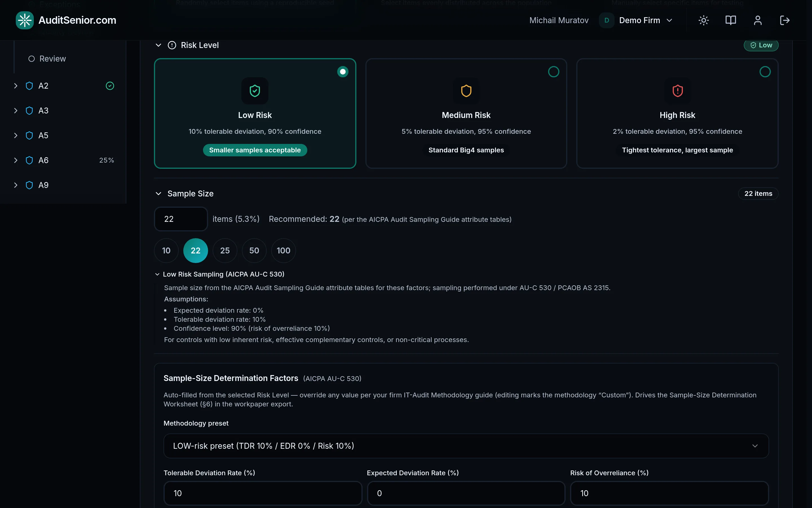Click the Review status circle icon
The image size is (812, 508).
[32, 59]
